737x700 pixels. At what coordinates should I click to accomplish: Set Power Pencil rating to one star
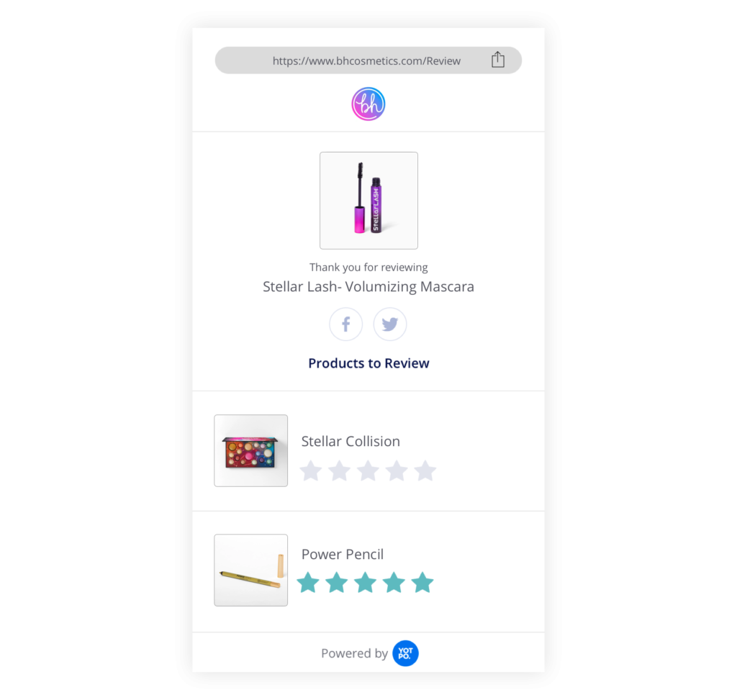308,583
